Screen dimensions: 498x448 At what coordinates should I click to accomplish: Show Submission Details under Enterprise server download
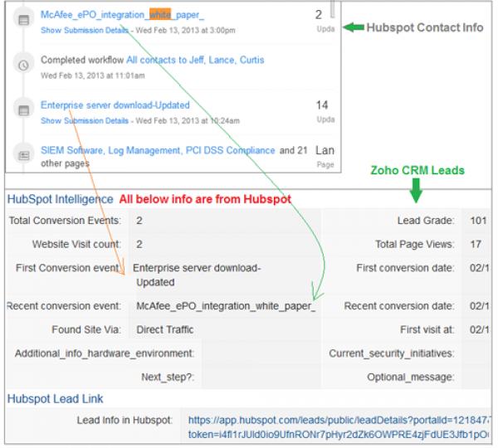[85, 120]
